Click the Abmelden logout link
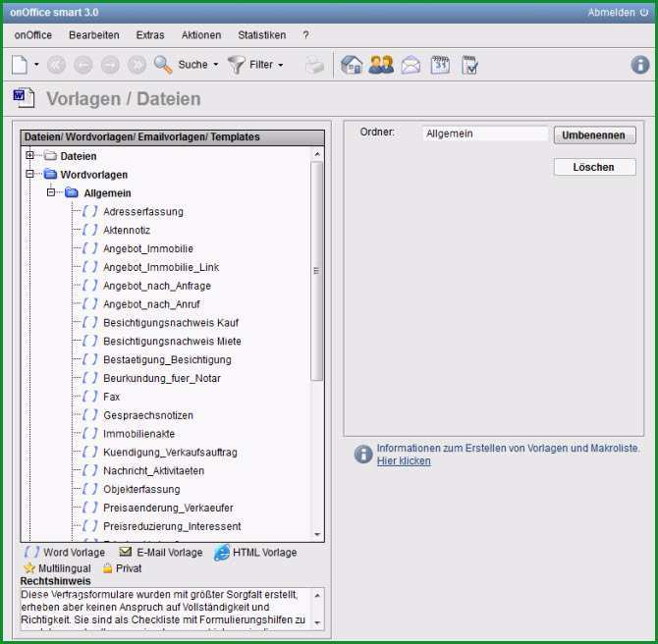658x644 pixels. pos(612,12)
